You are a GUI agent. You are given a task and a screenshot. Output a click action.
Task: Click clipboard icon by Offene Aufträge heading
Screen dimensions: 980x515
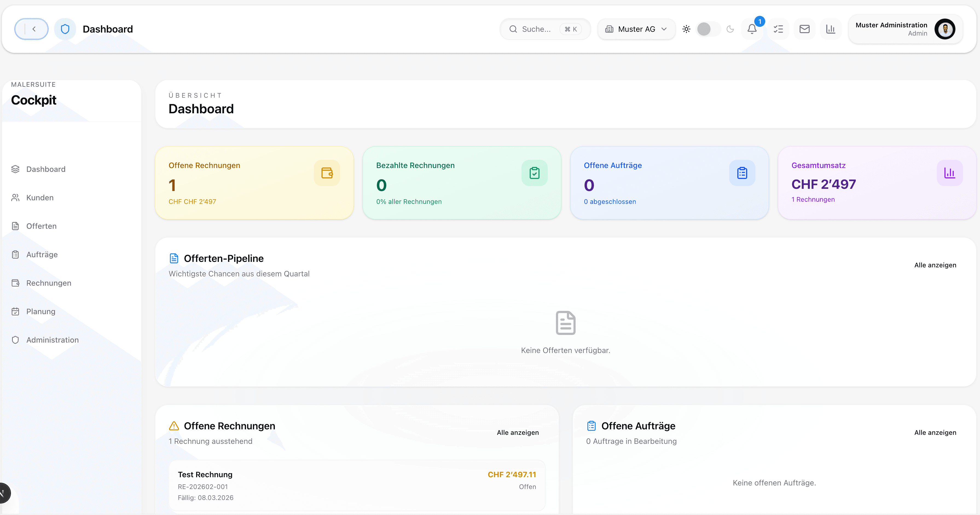[x=591, y=426]
